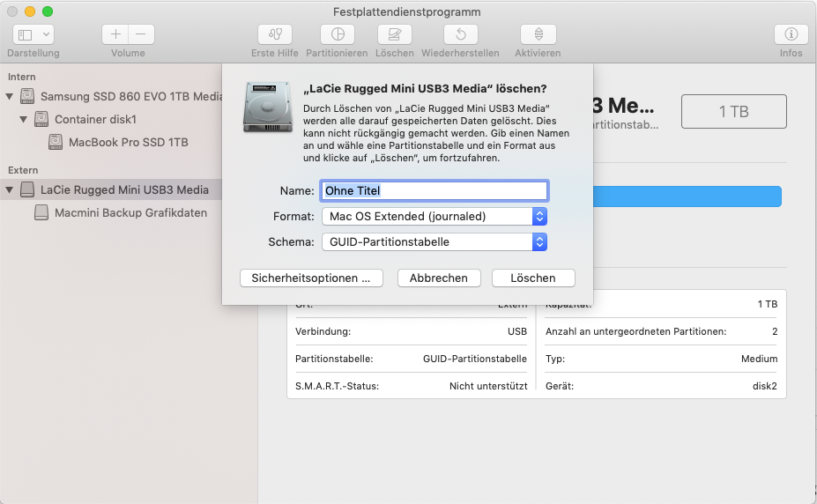Screen dimensions: 817x504
Task: Click the Extern section header
Action: pos(23,170)
